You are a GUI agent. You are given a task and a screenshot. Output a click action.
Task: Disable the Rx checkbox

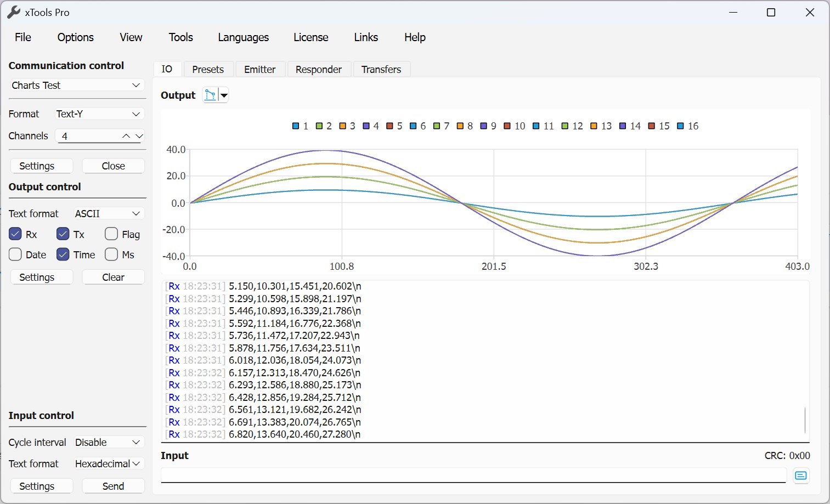click(15, 234)
